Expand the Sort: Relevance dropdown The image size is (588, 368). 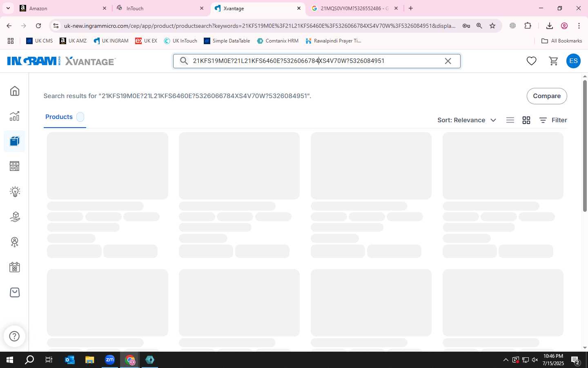click(467, 120)
